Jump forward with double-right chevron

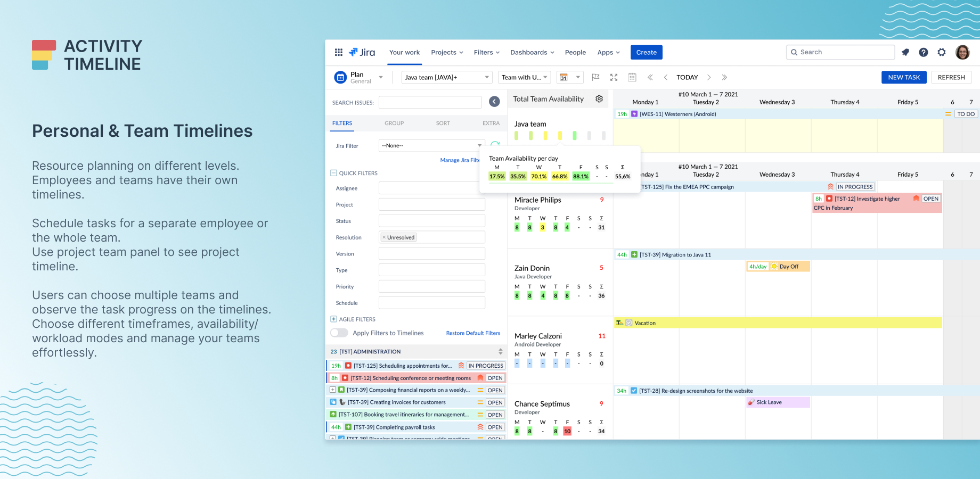click(x=724, y=77)
